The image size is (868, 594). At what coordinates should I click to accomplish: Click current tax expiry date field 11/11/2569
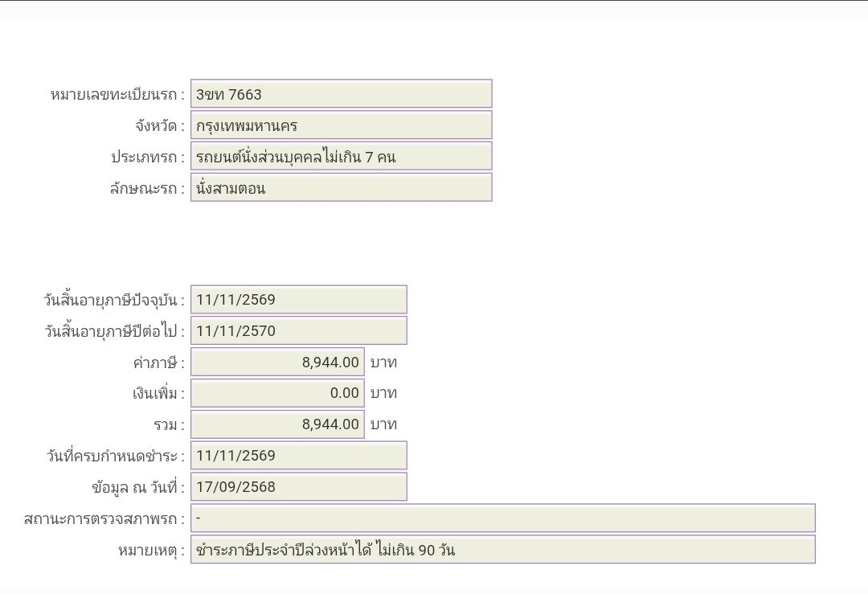(x=299, y=300)
